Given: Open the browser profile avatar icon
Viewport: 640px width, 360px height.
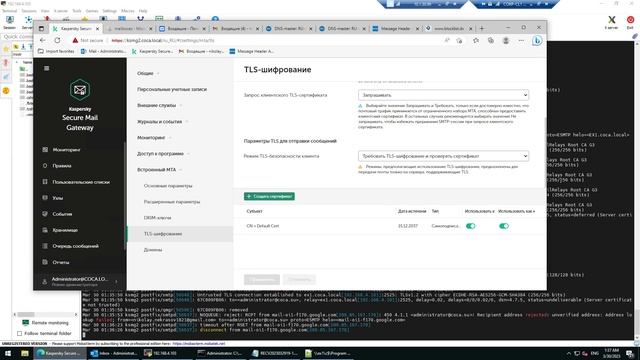Looking at the screenshot, I should pos(506,40).
